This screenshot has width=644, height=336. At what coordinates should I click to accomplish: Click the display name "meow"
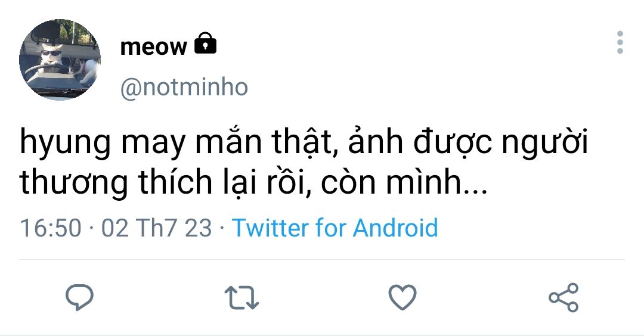click(153, 46)
